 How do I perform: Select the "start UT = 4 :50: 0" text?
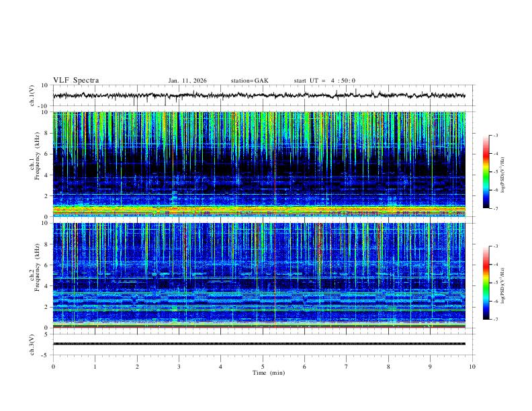(324, 81)
